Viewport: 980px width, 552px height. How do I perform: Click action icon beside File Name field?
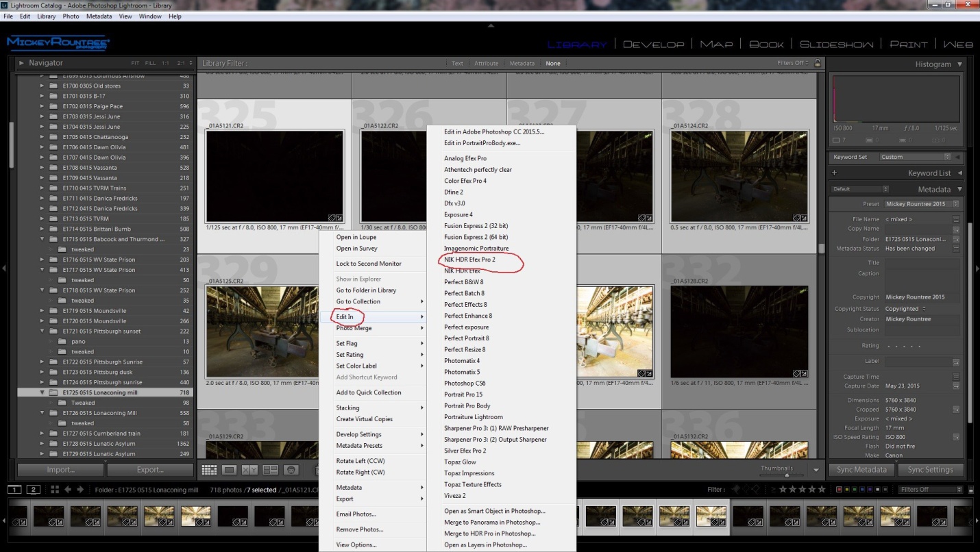(x=956, y=219)
